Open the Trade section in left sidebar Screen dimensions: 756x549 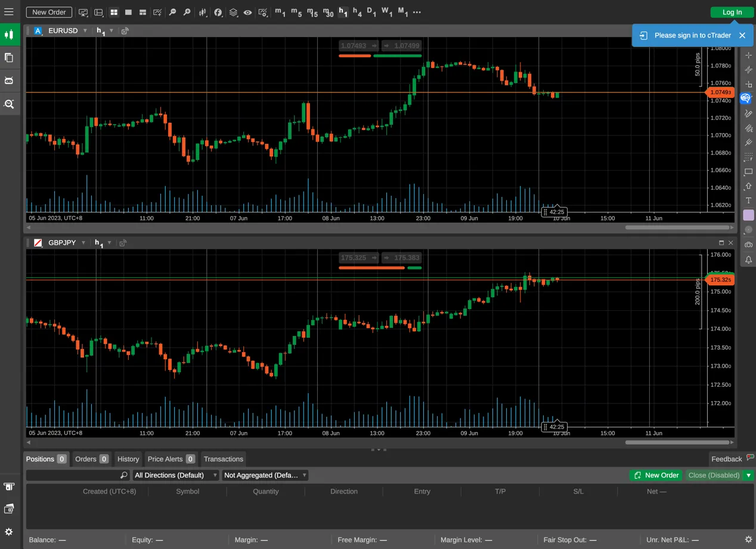9,35
